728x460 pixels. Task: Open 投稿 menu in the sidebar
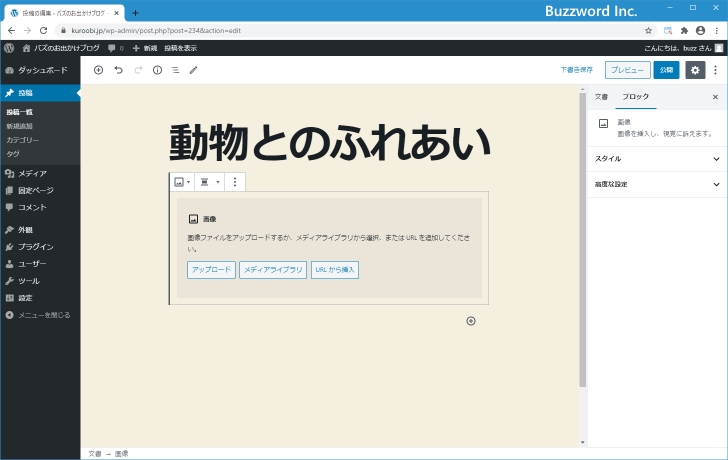(40, 93)
